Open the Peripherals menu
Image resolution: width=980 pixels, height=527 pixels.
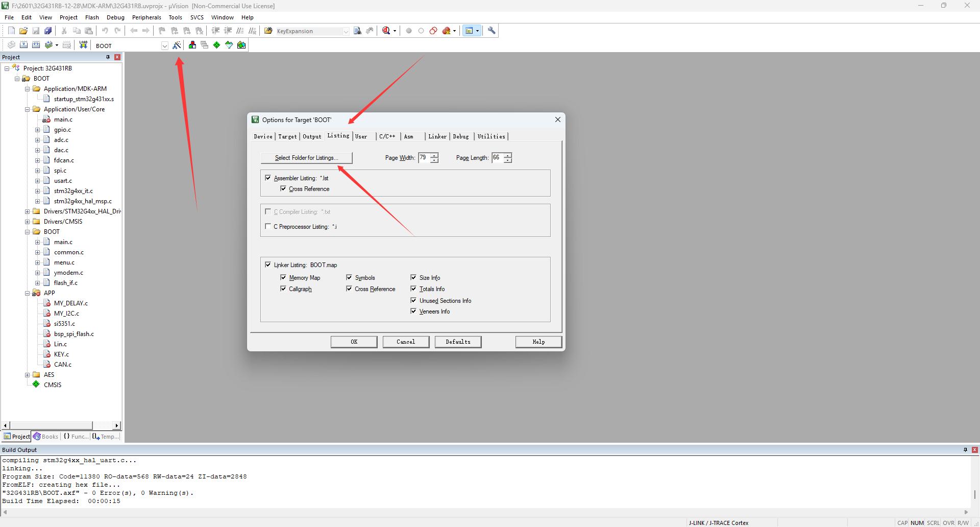[146, 17]
